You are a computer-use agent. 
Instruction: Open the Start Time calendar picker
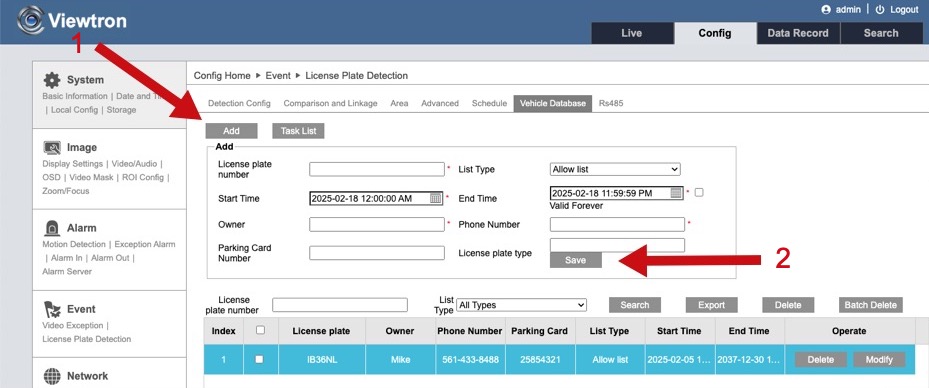[435, 198]
